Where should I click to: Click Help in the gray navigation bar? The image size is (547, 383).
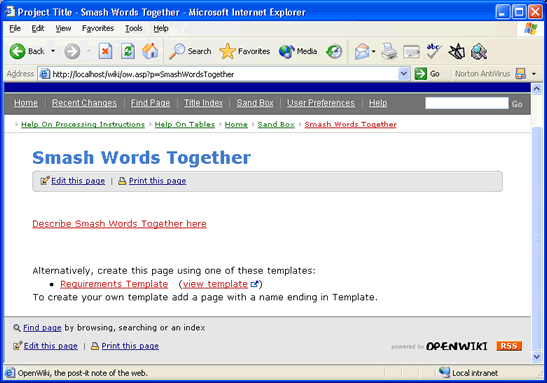378,103
